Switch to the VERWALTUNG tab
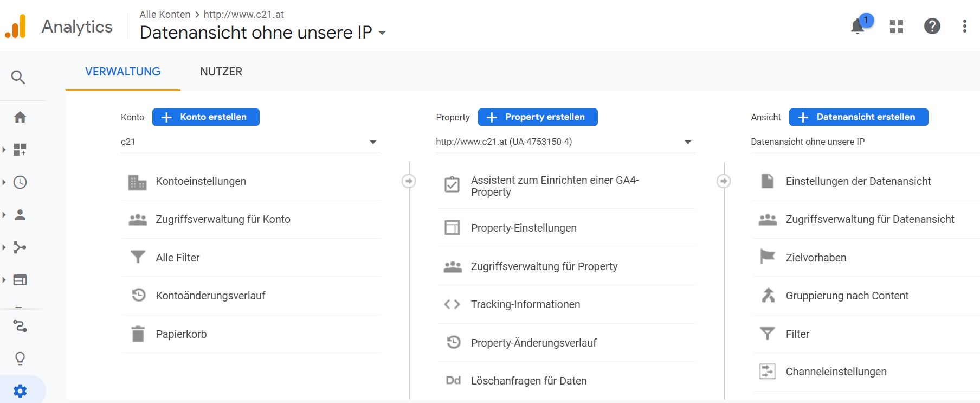980x403 pixels. (x=123, y=72)
